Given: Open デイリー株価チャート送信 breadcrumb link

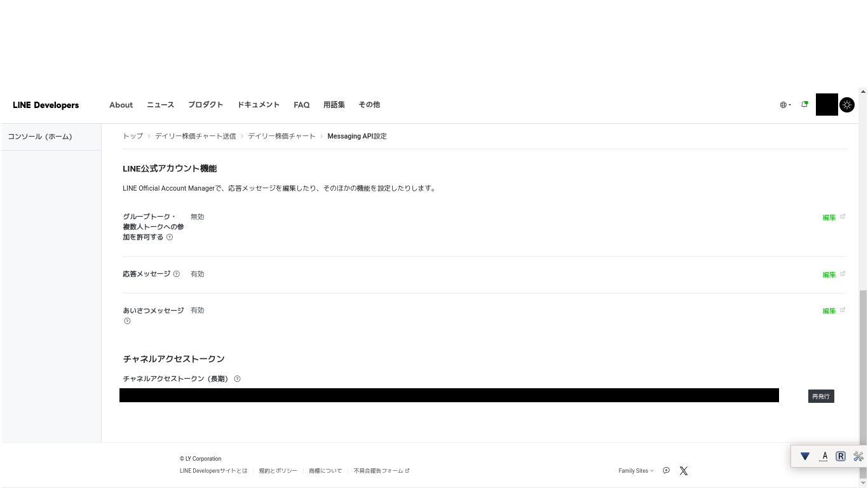Looking at the screenshot, I should click(195, 136).
